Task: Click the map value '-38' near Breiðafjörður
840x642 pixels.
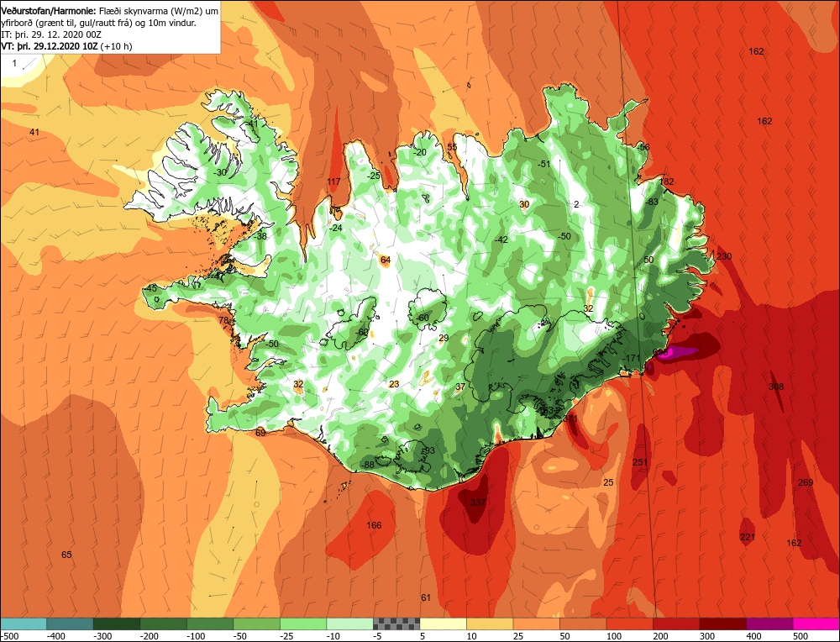Action: (260, 236)
